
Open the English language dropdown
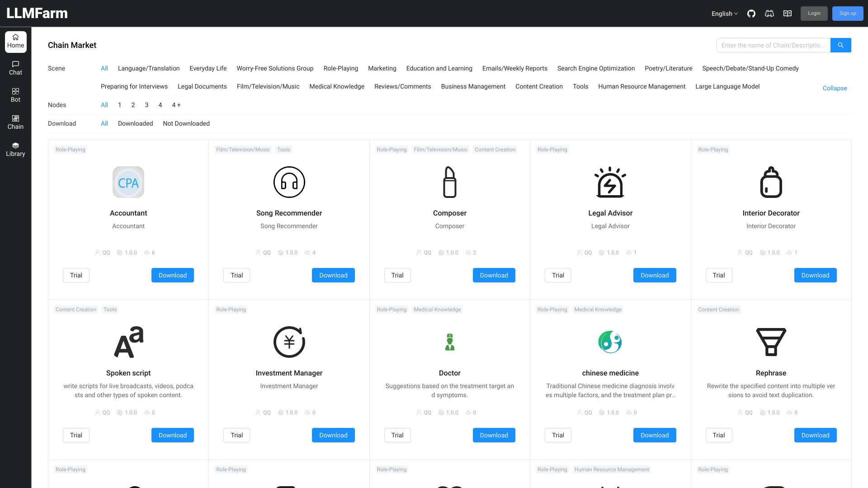point(723,14)
